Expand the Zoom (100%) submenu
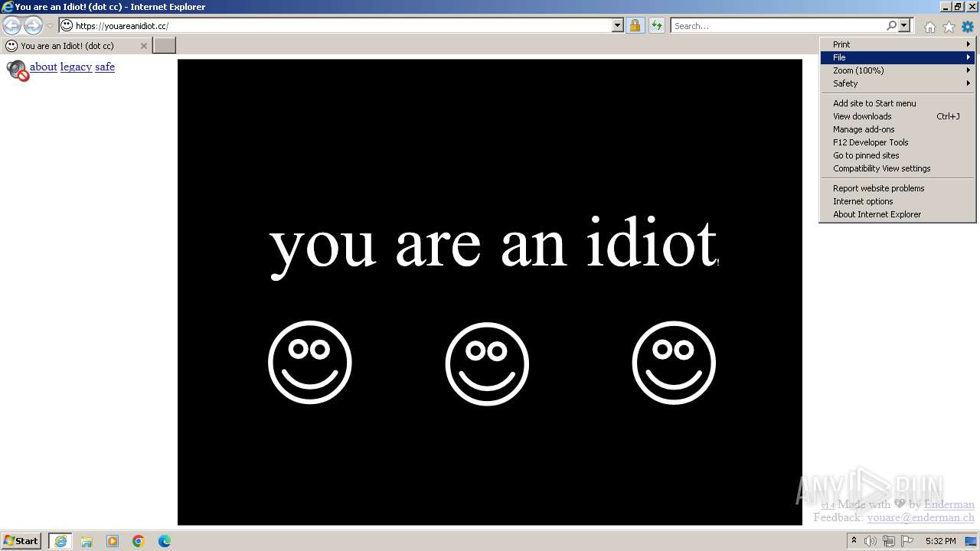Viewport: 980px width, 551px height. tap(897, 70)
